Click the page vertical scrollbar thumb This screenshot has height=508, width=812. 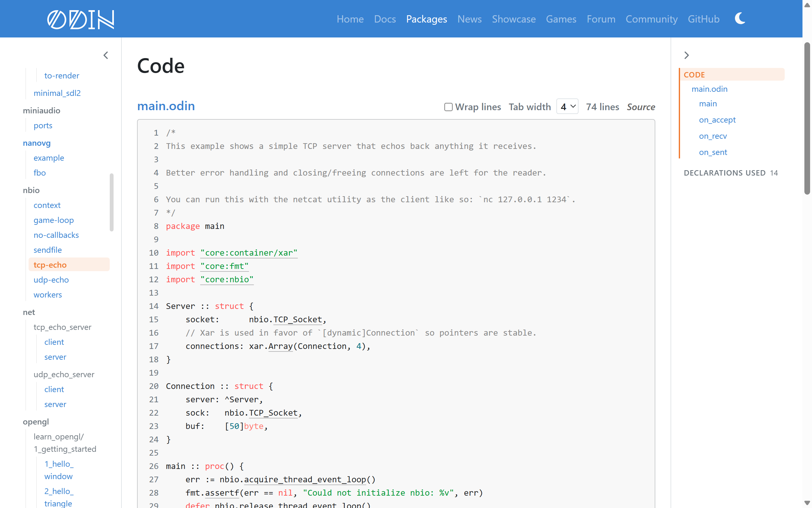[x=807, y=118]
